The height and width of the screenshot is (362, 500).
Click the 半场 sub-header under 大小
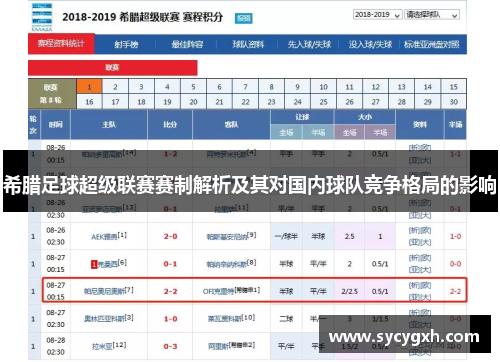[380, 132]
